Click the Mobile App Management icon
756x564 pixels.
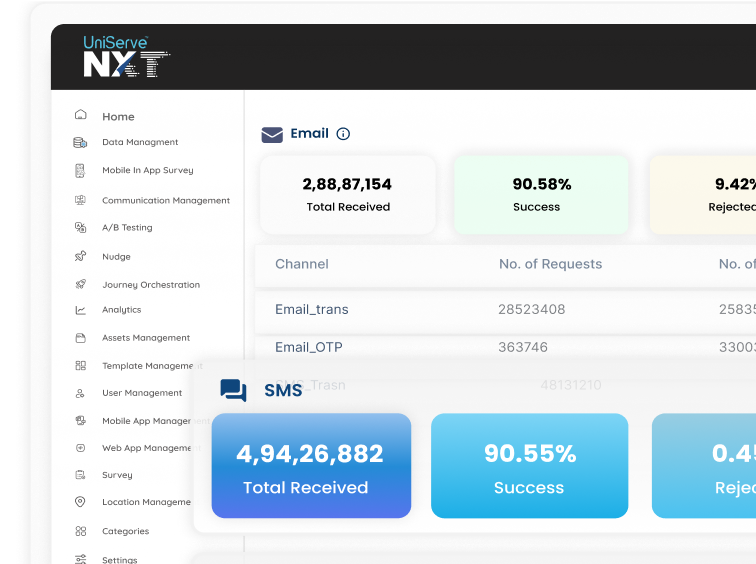pos(81,421)
